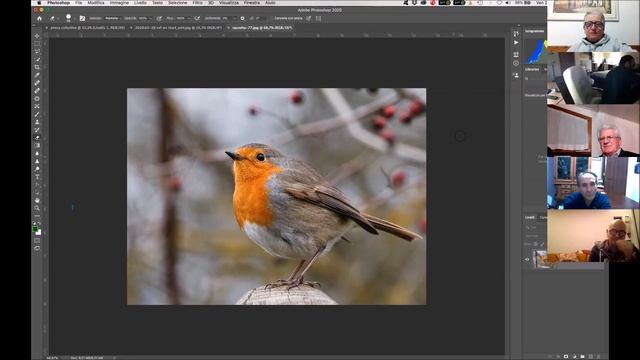Select the Lasso tool

click(x=37, y=51)
